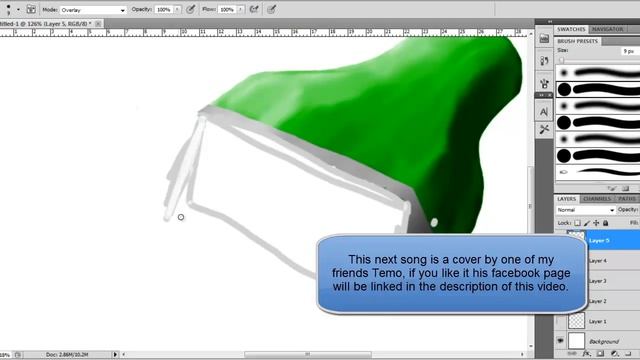640x360 pixels.
Task: Add a layer style fx icon
Action: [x=587, y=353]
